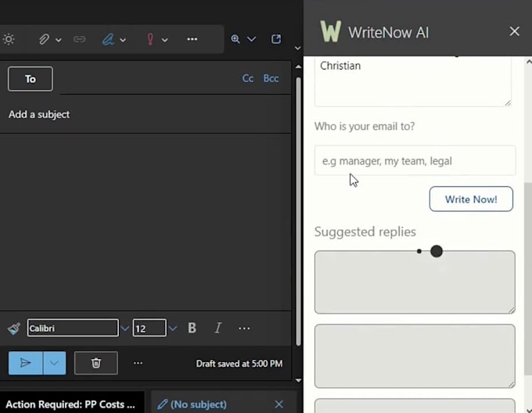Send the email with Send button
Viewport: 532px width, 413px height.
tap(26, 363)
